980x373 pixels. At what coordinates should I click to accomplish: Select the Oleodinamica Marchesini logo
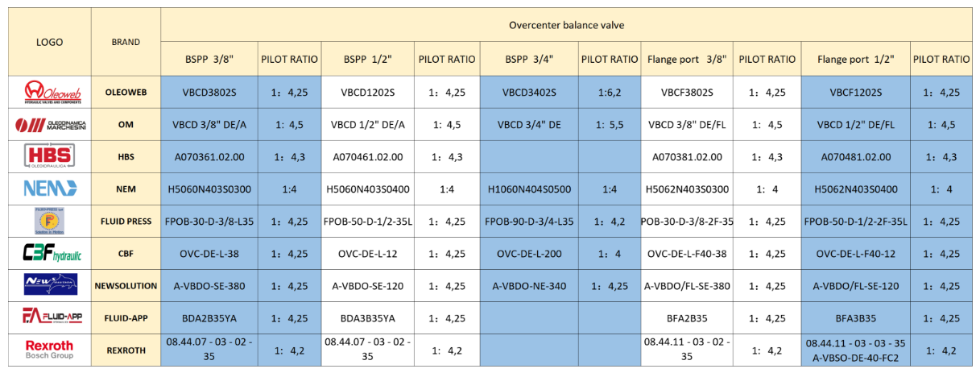coord(50,125)
